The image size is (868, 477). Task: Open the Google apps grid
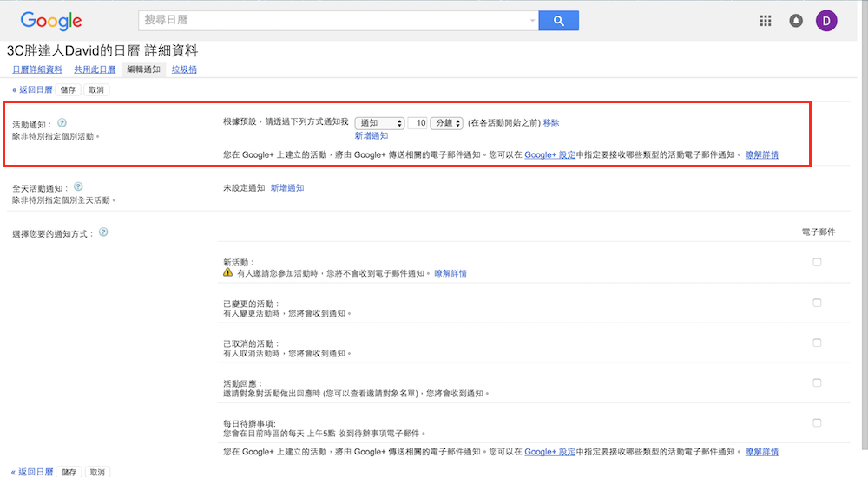coord(766,22)
